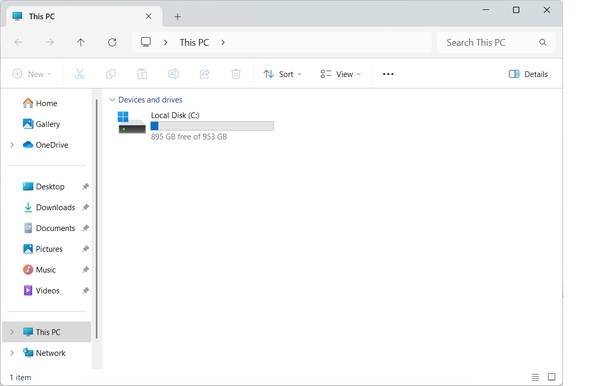Image resolution: width=600 pixels, height=386 pixels.
Task: Go back with the Back arrow
Action: (18, 42)
